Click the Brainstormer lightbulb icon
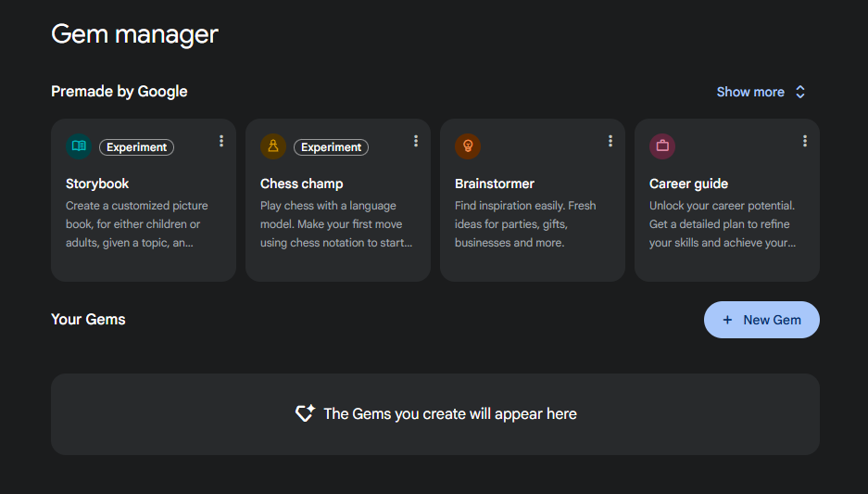Image resolution: width=868 pixels, height=494 pixels. point(468,146)
